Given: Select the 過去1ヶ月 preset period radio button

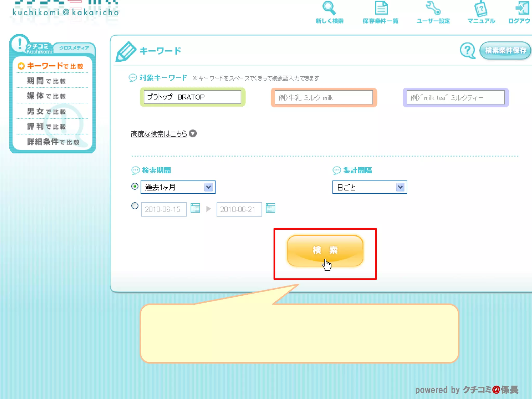Looking at the screenshot, I should click(x=135, y=187).
